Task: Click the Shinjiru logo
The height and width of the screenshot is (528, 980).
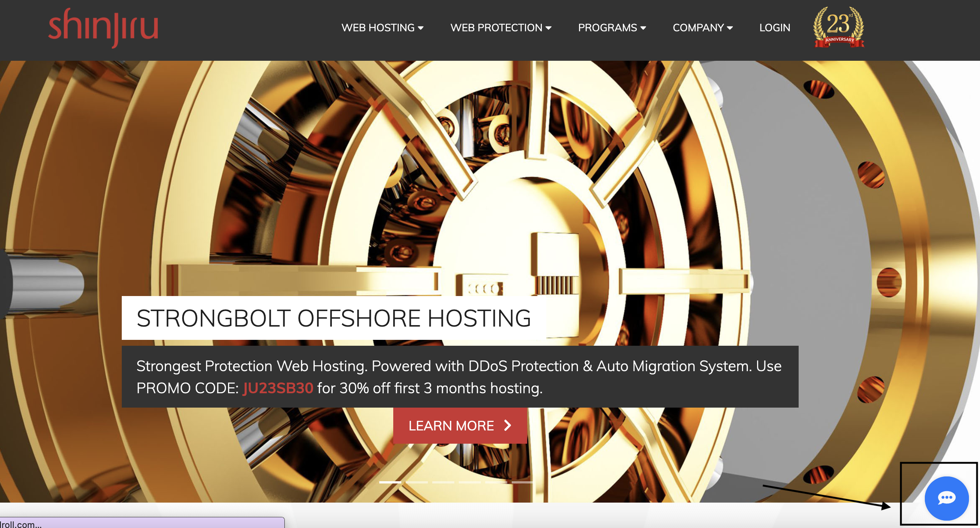Action: pos(103,28)
